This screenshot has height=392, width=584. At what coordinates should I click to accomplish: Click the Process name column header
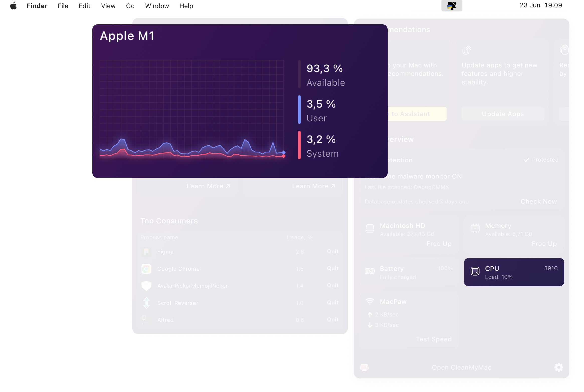pos(159,237)
